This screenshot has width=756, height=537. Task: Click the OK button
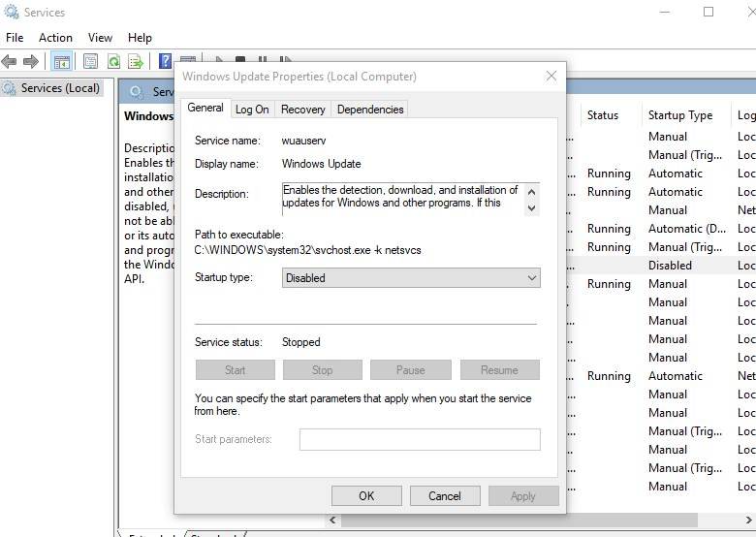[x=366, y=496]
